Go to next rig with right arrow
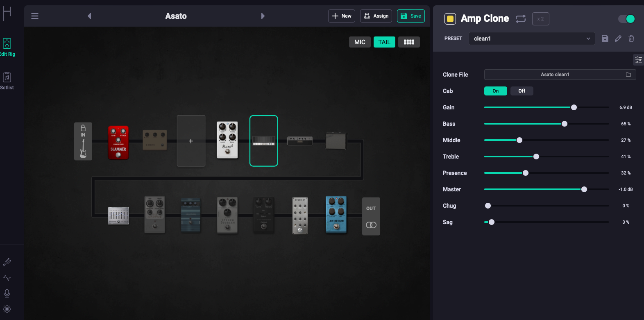The height and width of the screenshot is (320, 644). (x=263, y=16)
